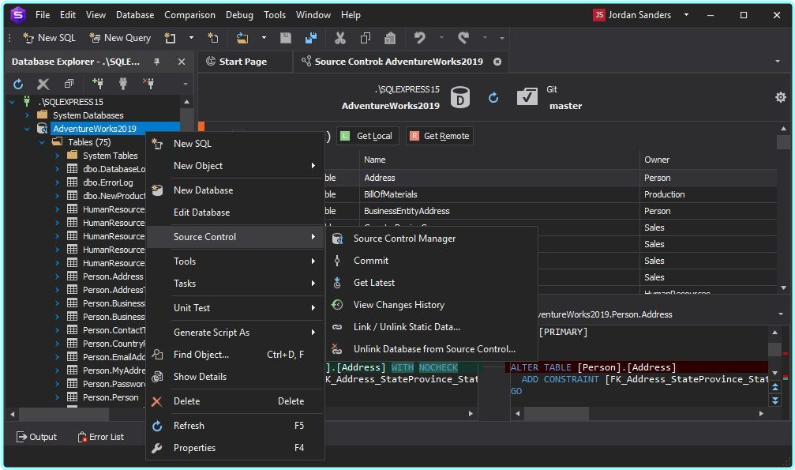Viewport: 795px width, 470px height.
Task: Collapse the .\SQLEXPRESS15 server node
Action: pos(12,102)
